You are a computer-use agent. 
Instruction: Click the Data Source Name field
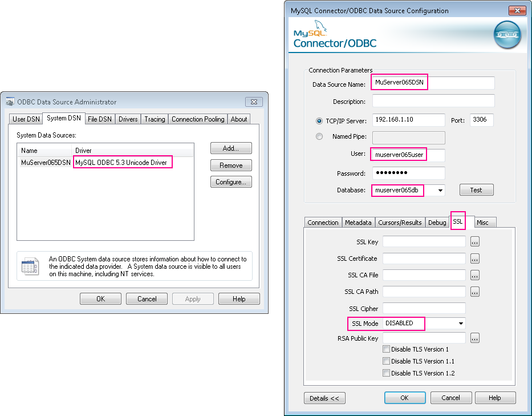point(433,83)
